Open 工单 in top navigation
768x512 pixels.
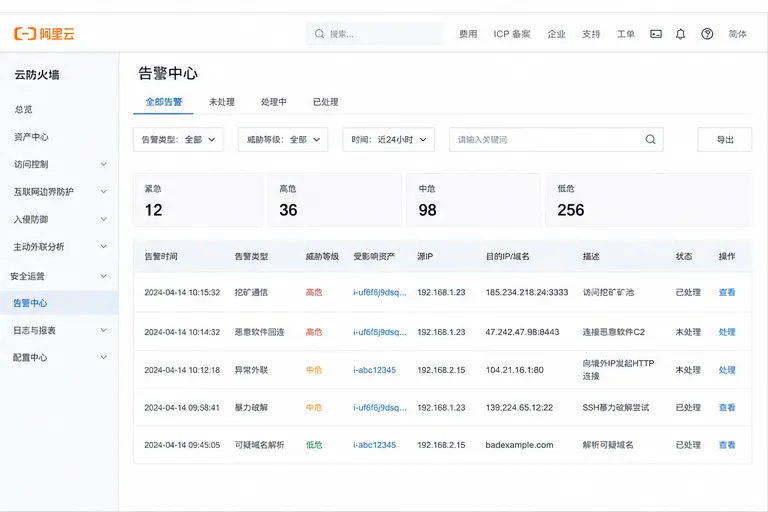(625, 34)
